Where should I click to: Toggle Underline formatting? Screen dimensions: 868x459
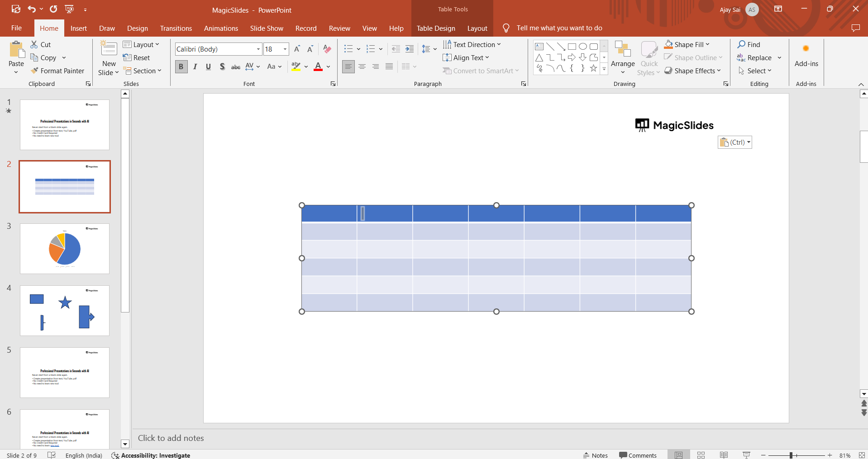click(208, 66)
